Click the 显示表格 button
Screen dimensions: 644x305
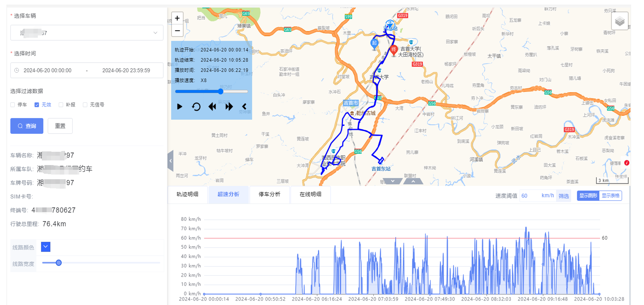610,196
